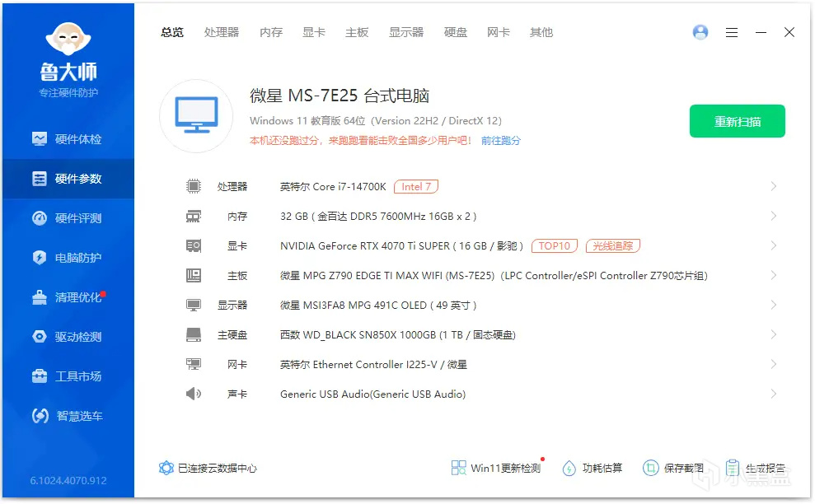Switch to the 显卡 top tab
The image size is (815, 504).
coord(314,32)
